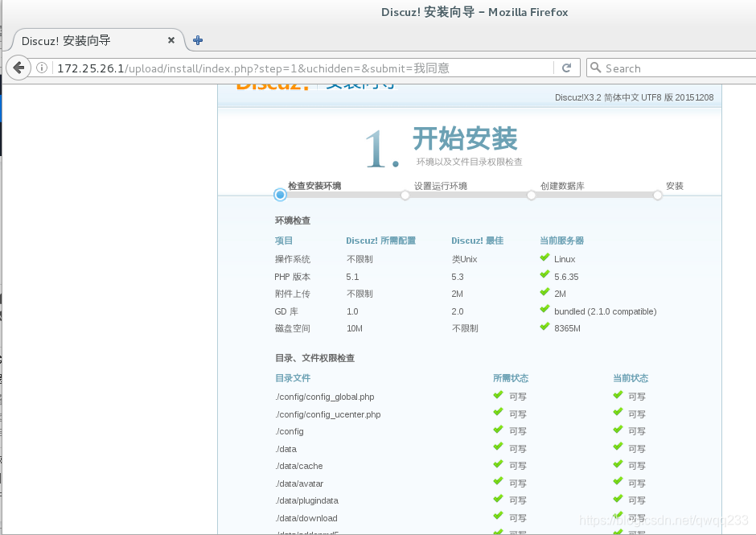Select the GD 库 row label

pyautogui.click(x=286, y=311)
